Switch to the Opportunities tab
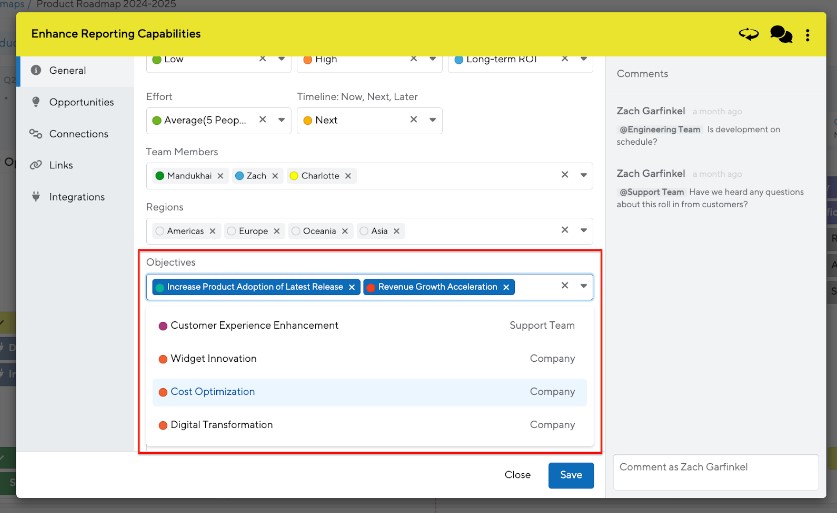Viewport: 837px width, 513px height. pos(81,102)
